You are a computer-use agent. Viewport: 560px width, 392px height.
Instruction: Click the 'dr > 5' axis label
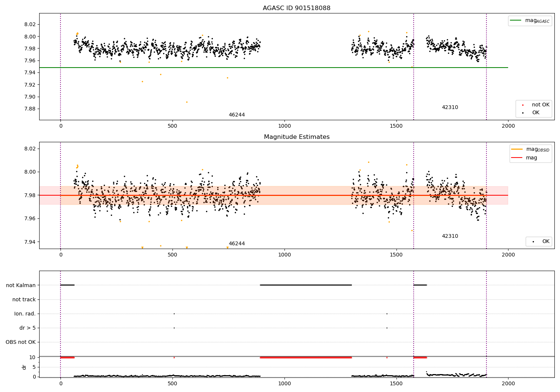point(28,328)
